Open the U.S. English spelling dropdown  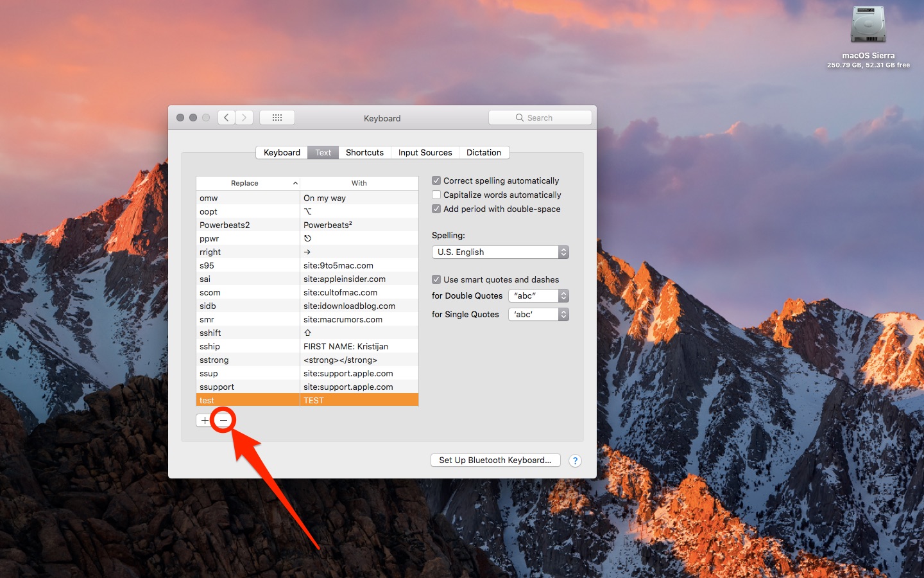coord(500,252)
